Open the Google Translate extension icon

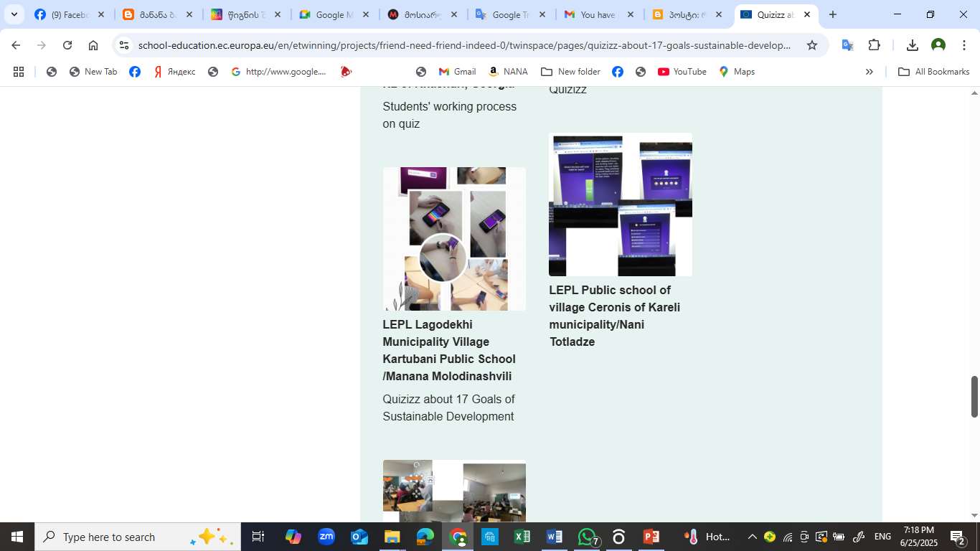847,45
